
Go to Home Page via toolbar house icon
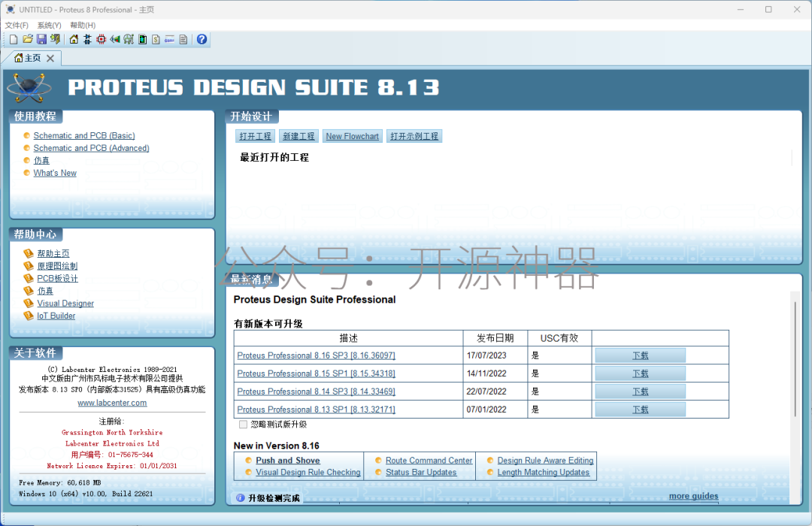click(x=74, y=39)
